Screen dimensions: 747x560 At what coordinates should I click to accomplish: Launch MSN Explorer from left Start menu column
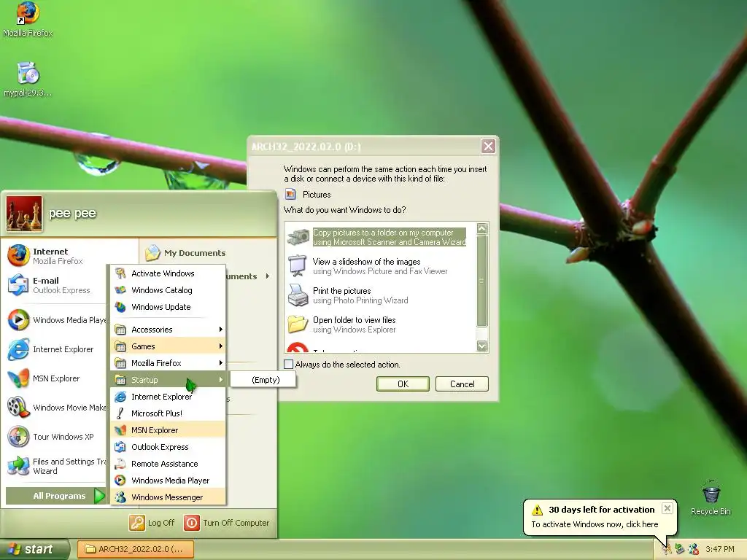pos(57,378)
